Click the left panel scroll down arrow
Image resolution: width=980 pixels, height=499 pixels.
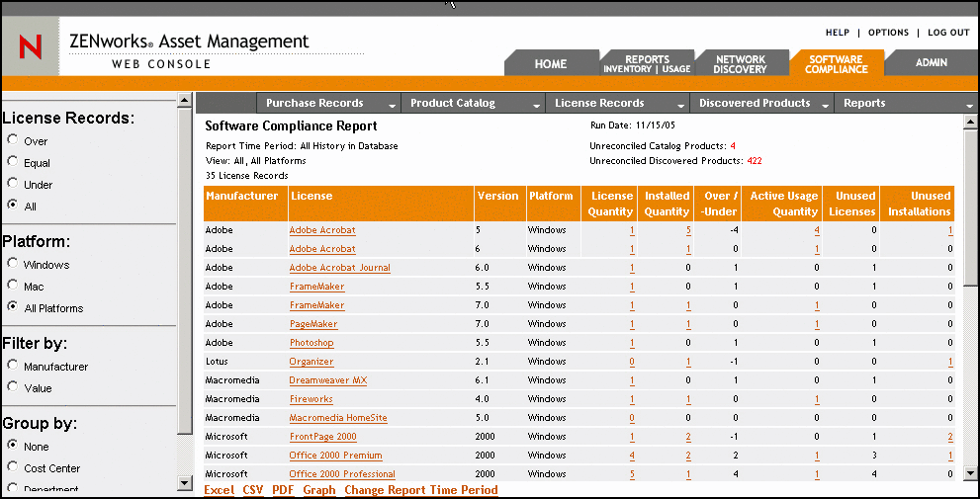coord(184,482)
